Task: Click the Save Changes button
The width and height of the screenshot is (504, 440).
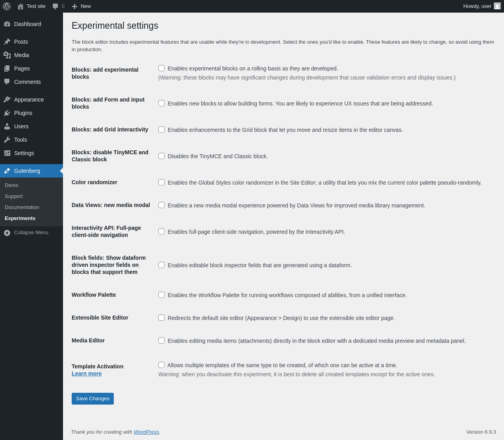Action: pos(93,399)
